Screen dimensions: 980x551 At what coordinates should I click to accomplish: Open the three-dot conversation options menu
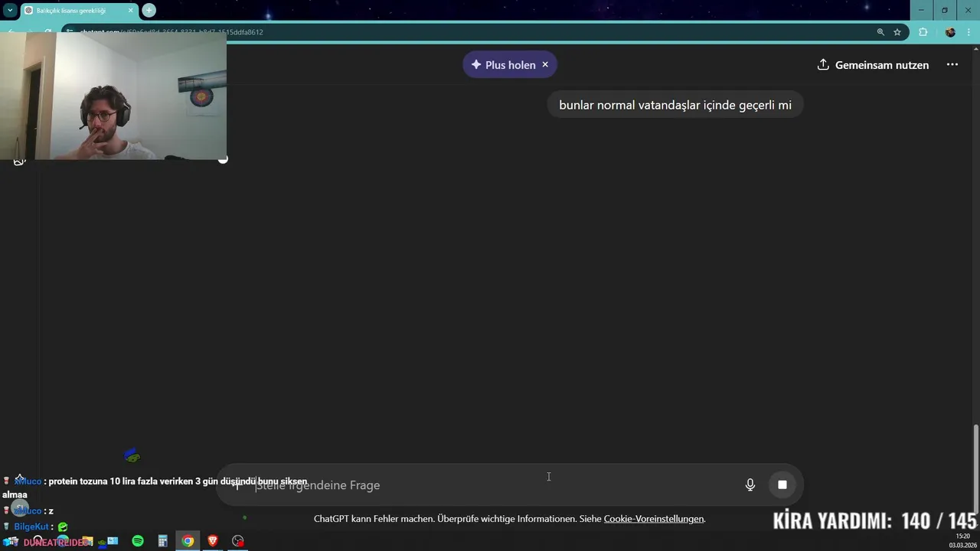952,64
